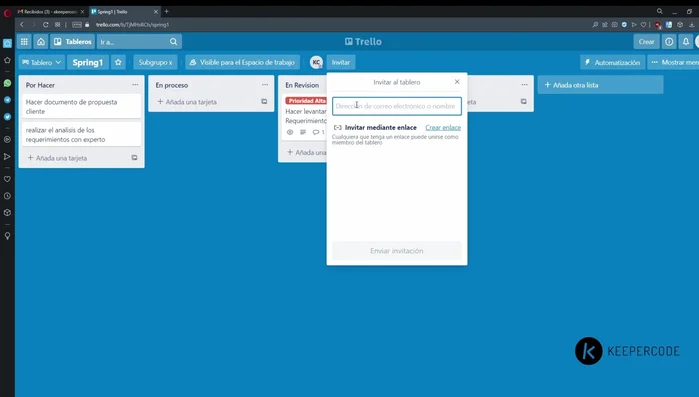Switch to Gmail Recibidos browser tab
The height and width of the screenshot is (397, 699).
pyautogui.click(x=50, y=12)
